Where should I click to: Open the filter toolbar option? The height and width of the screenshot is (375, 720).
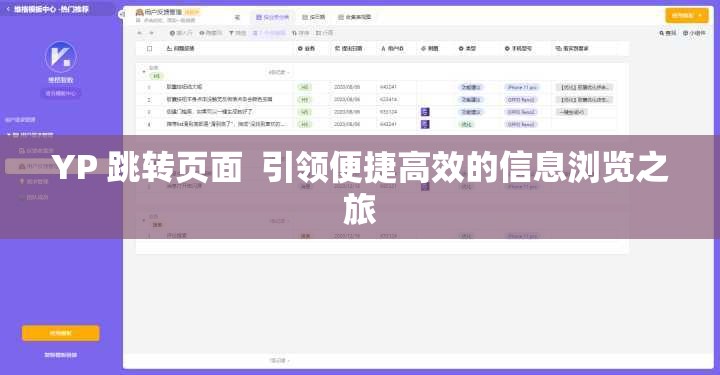point(237,33)
